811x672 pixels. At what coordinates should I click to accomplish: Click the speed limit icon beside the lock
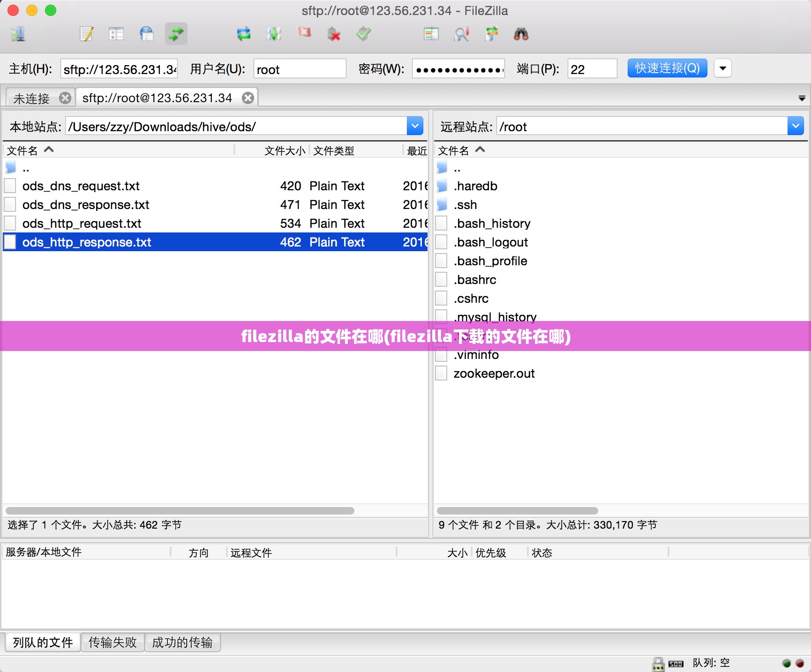coord(676,664)
